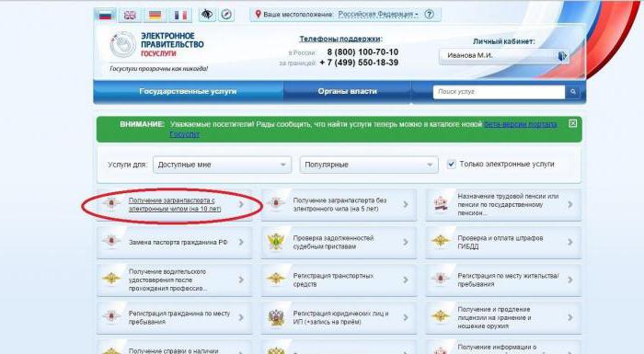Click arrow on штрафов ГИБДД card
This screenshot has width=644, height=354.
click(570, 243)
